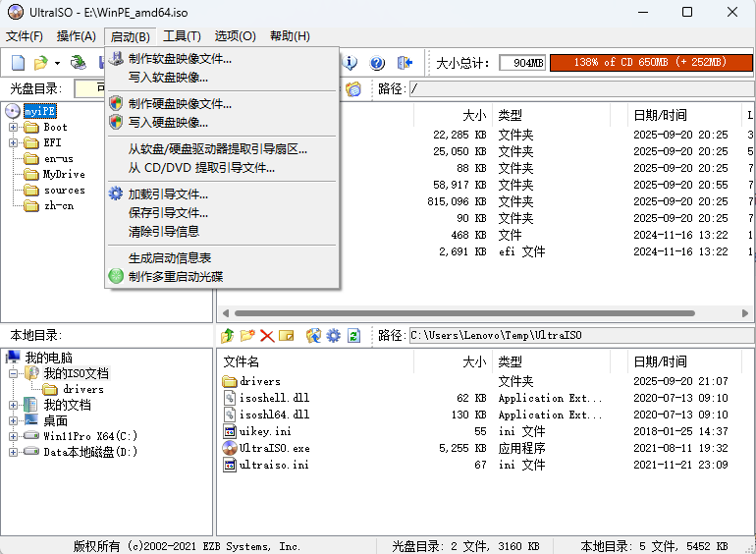Expand the 我的文档 tree node
This screenshot has width=756, height=554.
point(13,405)
